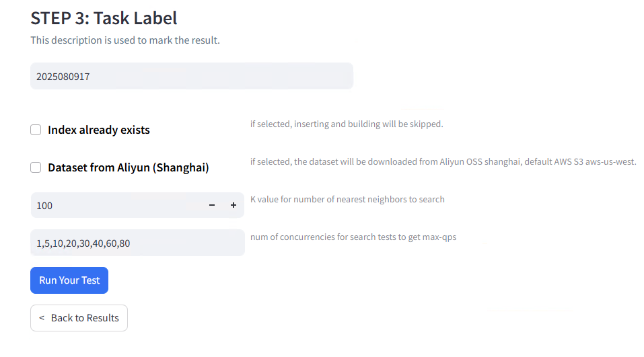This screenshot has width=644, height=357.
Task: Tick the Dataset from Aliyun (Shanghai) checkbox
Action: point(36,167)
